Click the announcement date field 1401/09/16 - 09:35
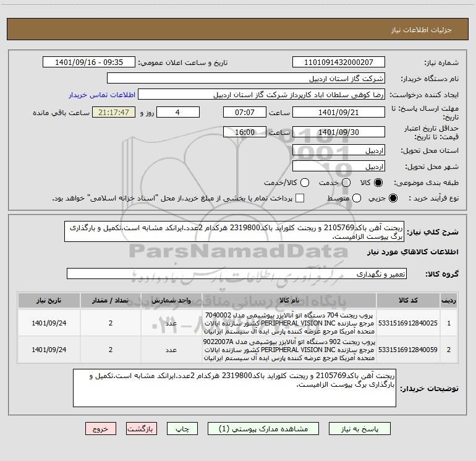 tap(89, 62)
